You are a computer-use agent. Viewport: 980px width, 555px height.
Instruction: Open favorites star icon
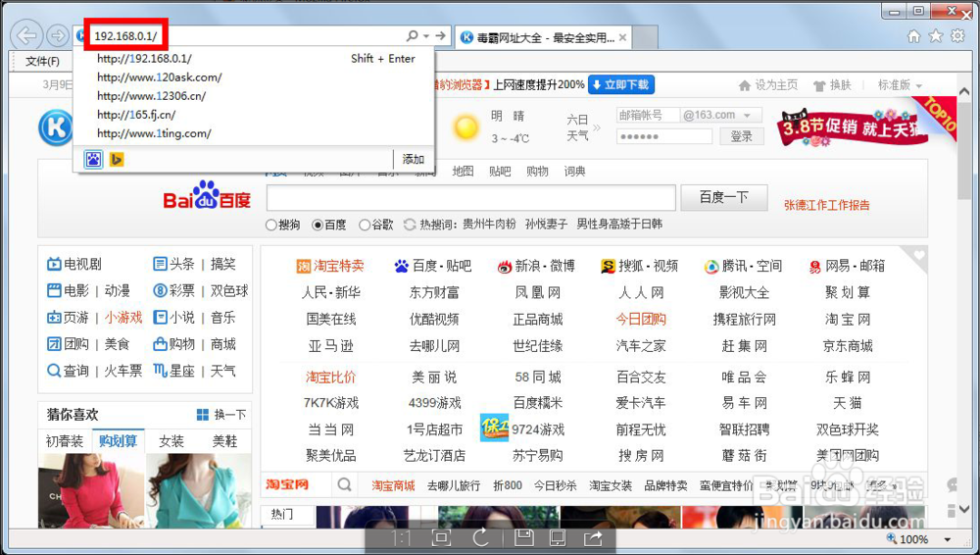click(x=936, y=35)
